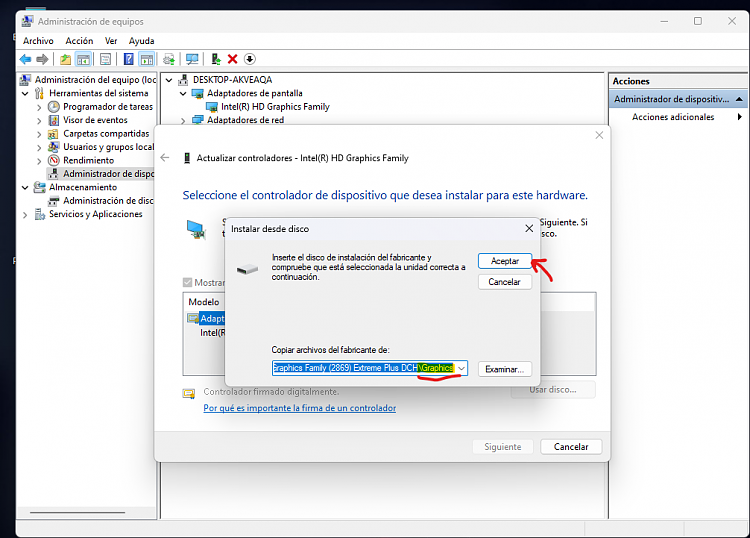Expand the Adaptadores de red category
This screenshot has width=750, height=538.
point(183,121)
